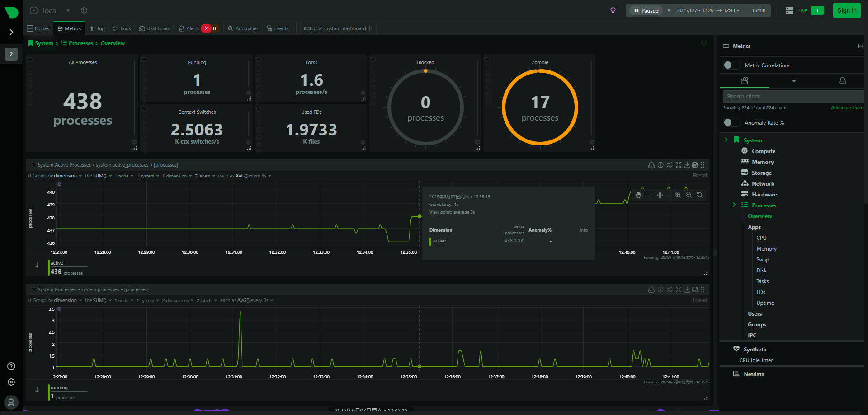Click the Sign in button
Image resolution: width=868 pixels, height=415 pixels.
[x=846, y=10]
